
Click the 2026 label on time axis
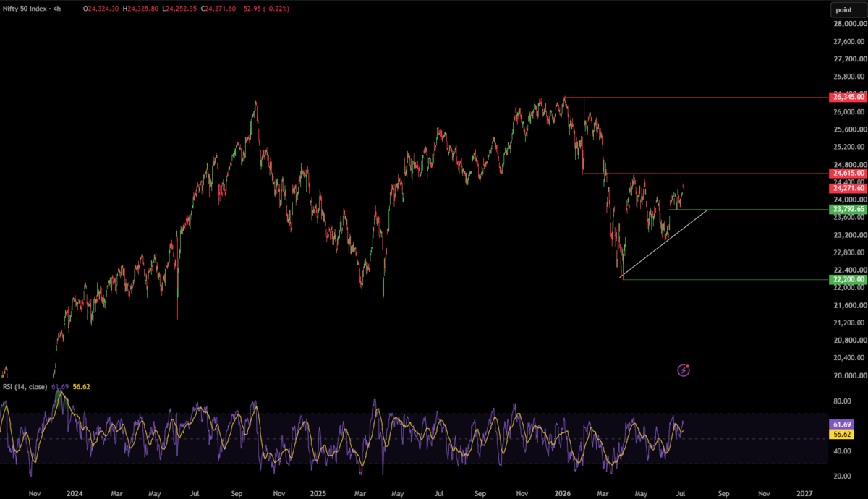[x=561, y=493]
